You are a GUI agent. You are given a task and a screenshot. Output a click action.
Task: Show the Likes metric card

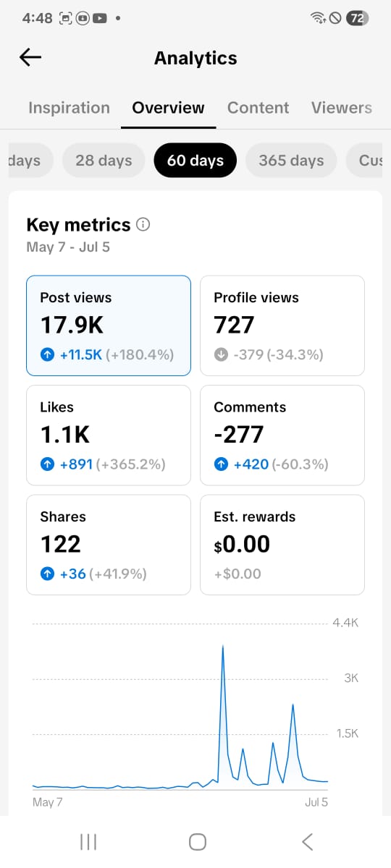pos(109,435)
